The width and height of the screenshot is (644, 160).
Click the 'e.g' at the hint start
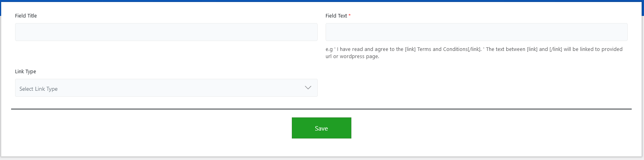(329, 49)
